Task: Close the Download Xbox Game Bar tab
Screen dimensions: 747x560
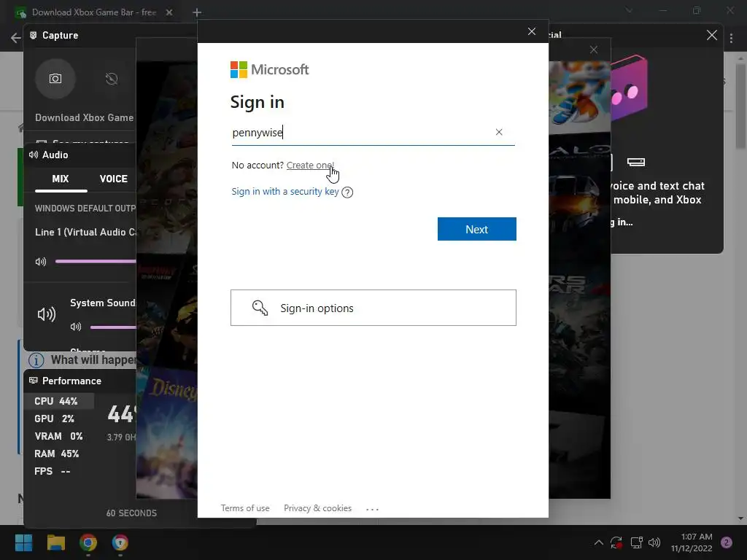Action: pos(169,12)
